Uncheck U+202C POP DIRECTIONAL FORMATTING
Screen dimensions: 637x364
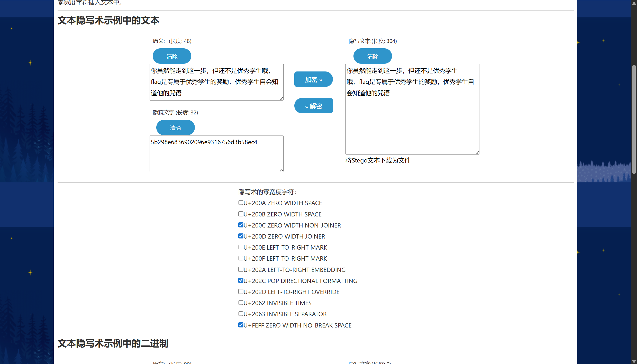pyautogui.click(x=241, y=281)
